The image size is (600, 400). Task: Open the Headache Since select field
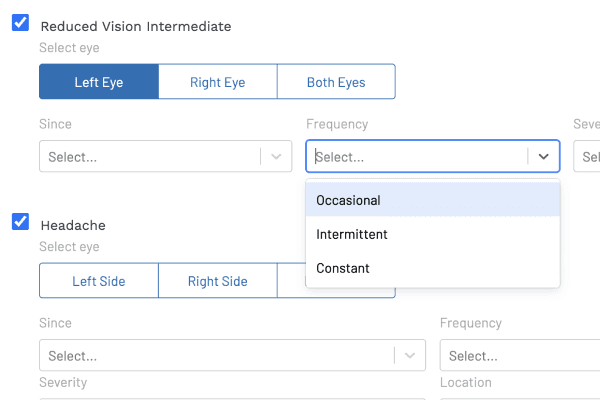point(215,356)
